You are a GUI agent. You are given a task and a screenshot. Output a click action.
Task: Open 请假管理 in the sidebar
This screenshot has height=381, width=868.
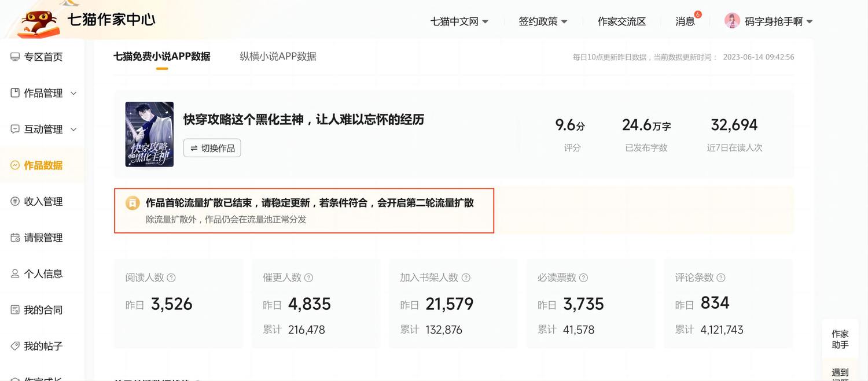pos(42,238)
